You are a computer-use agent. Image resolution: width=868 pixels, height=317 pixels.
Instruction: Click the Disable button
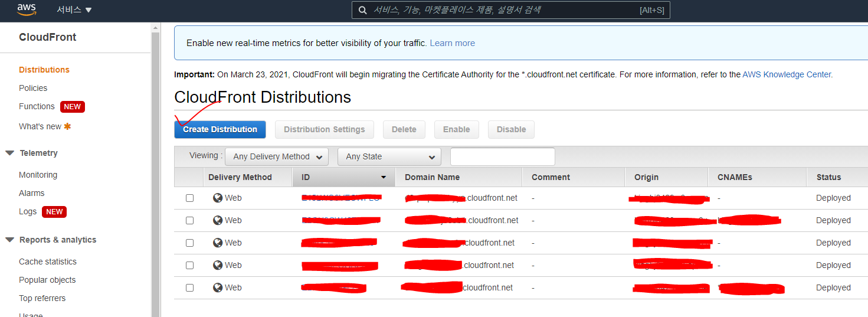coord(511,129)
